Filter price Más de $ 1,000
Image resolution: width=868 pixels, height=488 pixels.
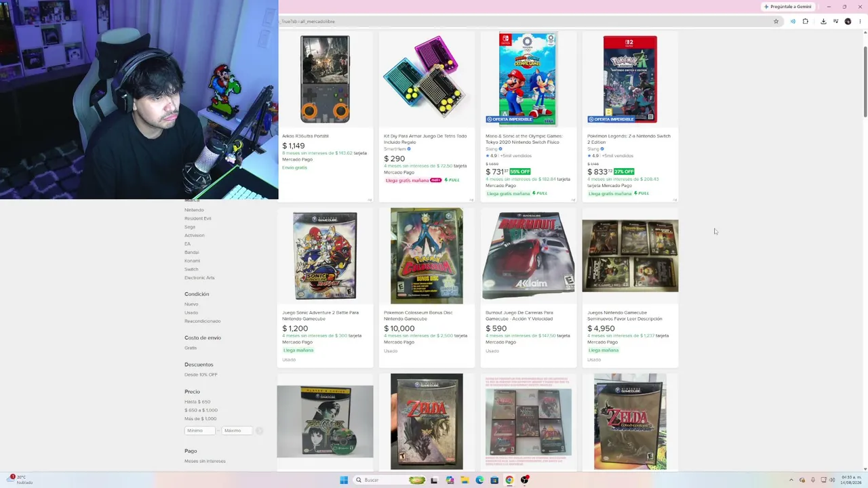[x=201, y=419]
